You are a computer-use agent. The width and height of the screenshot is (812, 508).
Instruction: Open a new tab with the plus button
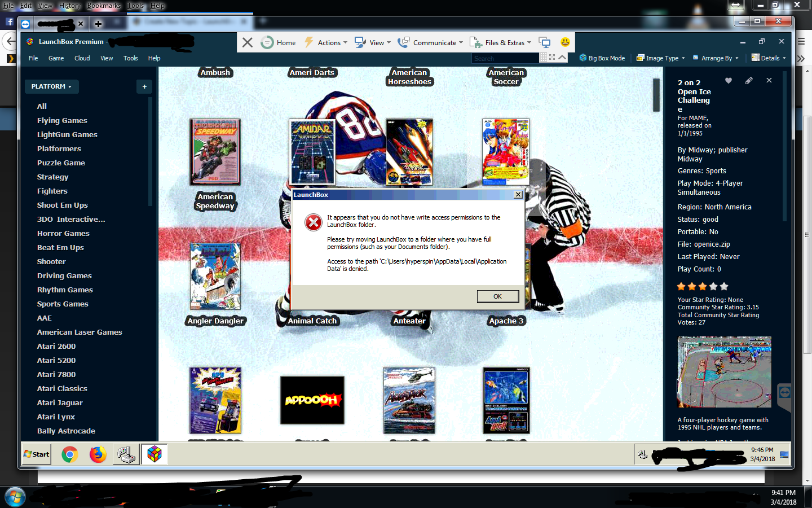[x=98, y=24]
